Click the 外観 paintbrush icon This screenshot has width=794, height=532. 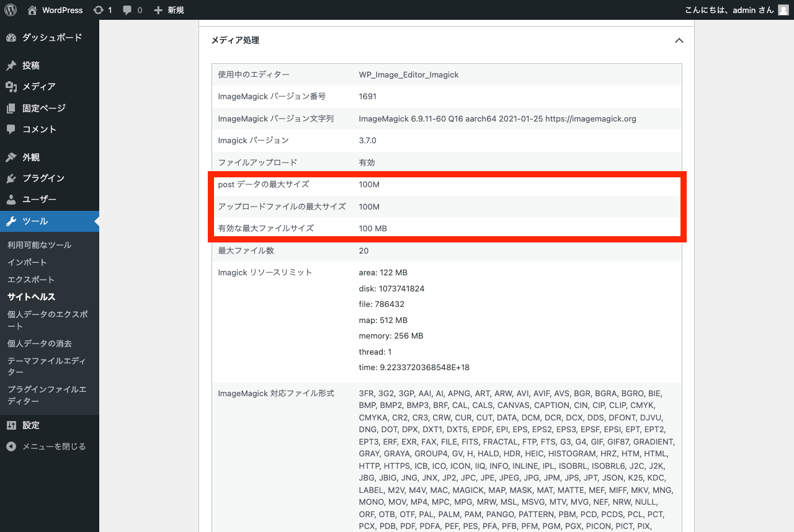[x=11, y=157]
